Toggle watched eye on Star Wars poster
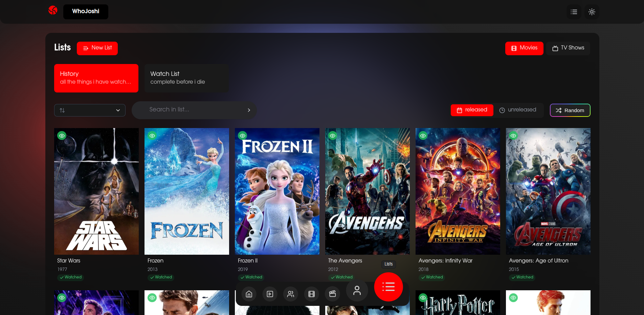 click(x=62, y=136)
